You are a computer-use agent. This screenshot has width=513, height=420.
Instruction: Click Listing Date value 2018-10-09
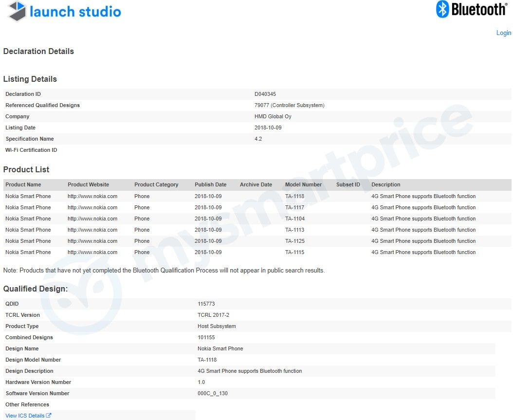point(268,128)
